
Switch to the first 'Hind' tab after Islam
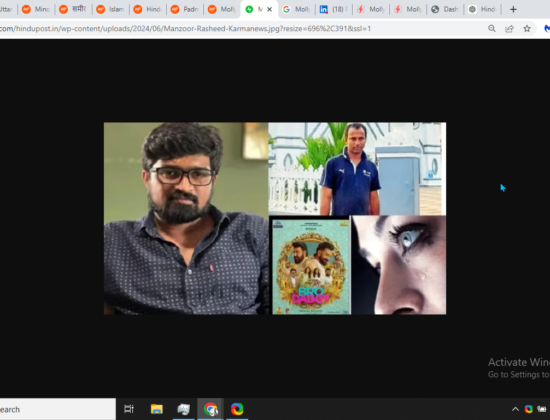point(147,9)
